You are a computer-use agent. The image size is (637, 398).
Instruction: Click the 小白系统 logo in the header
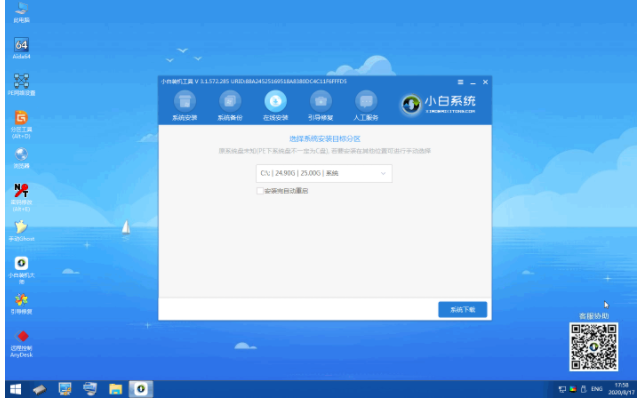[x=438, y=104]
